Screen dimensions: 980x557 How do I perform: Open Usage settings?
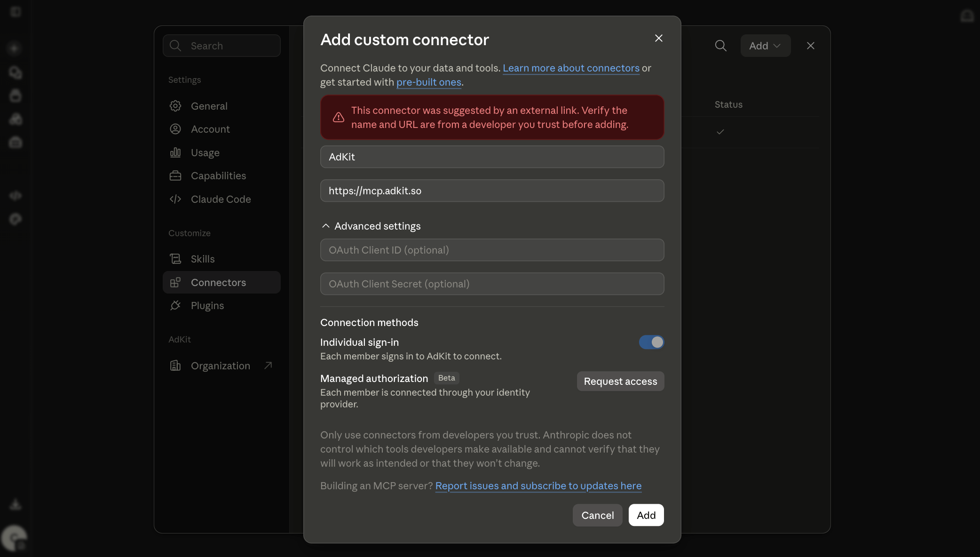tap(221, 152)
